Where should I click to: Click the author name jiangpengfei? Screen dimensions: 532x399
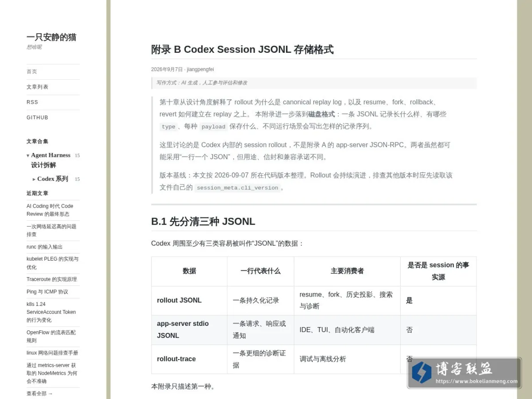(x=200, y=69)
